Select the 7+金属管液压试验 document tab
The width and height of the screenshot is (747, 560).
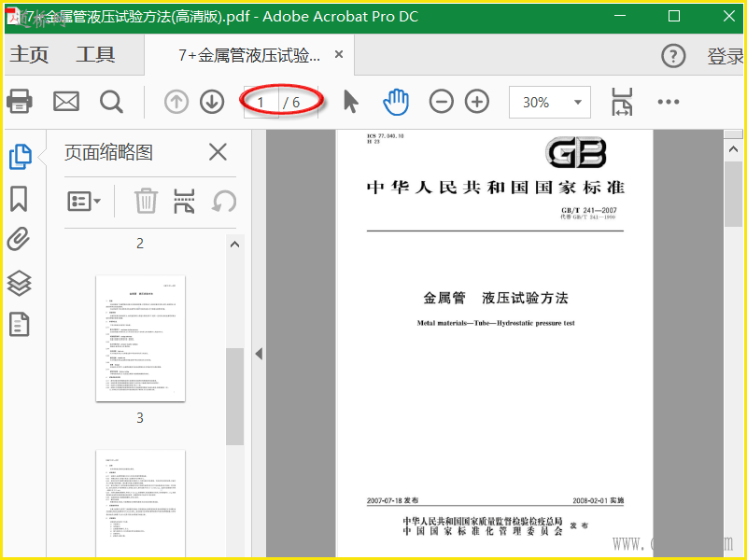tap(249, 55)
